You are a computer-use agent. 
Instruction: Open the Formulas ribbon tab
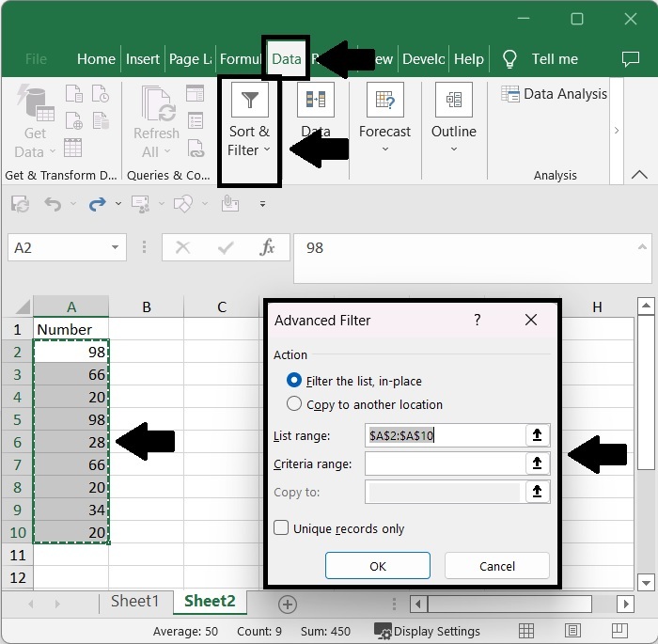[x=241, y=59]
